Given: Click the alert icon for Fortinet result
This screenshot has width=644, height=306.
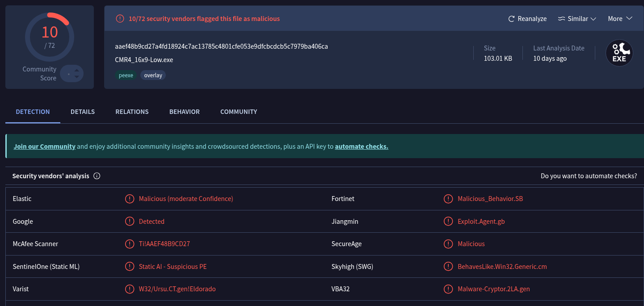Looking at the screenshot, I should (x=448, y=199).
